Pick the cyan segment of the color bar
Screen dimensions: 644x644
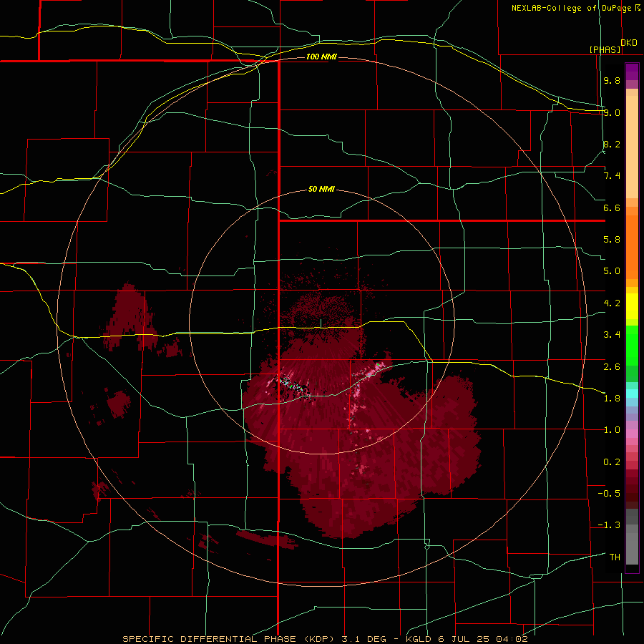tap(632, 394)
